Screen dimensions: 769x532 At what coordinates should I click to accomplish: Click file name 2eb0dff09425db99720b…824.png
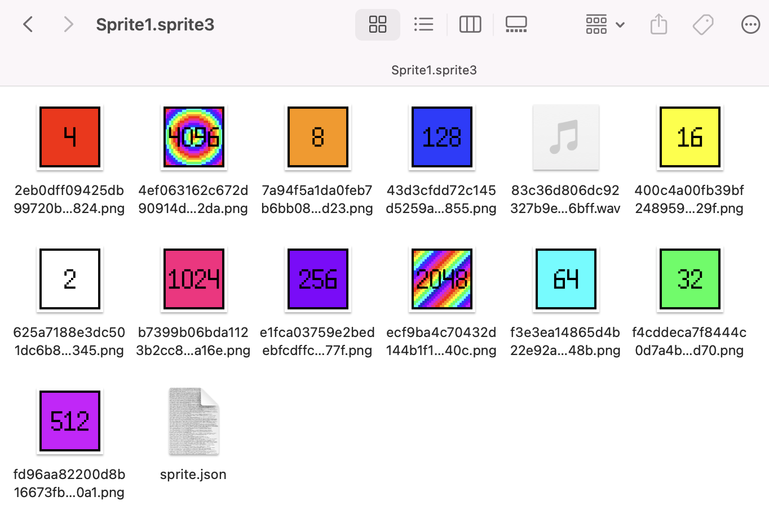click(69, 200)
